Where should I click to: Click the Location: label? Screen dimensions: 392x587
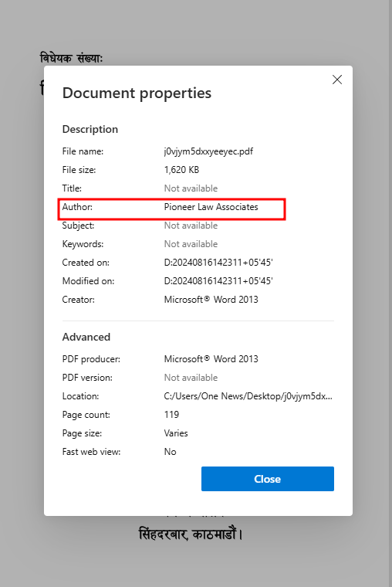80,396
